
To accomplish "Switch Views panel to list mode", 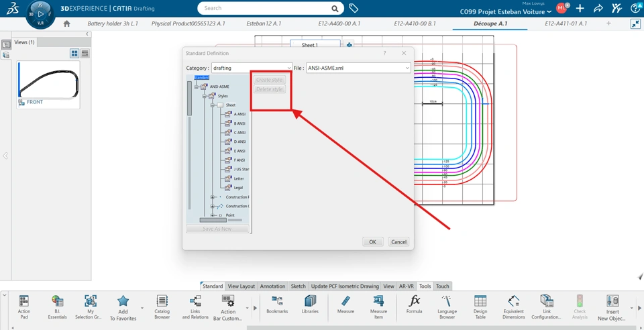I will coord(85,53).
